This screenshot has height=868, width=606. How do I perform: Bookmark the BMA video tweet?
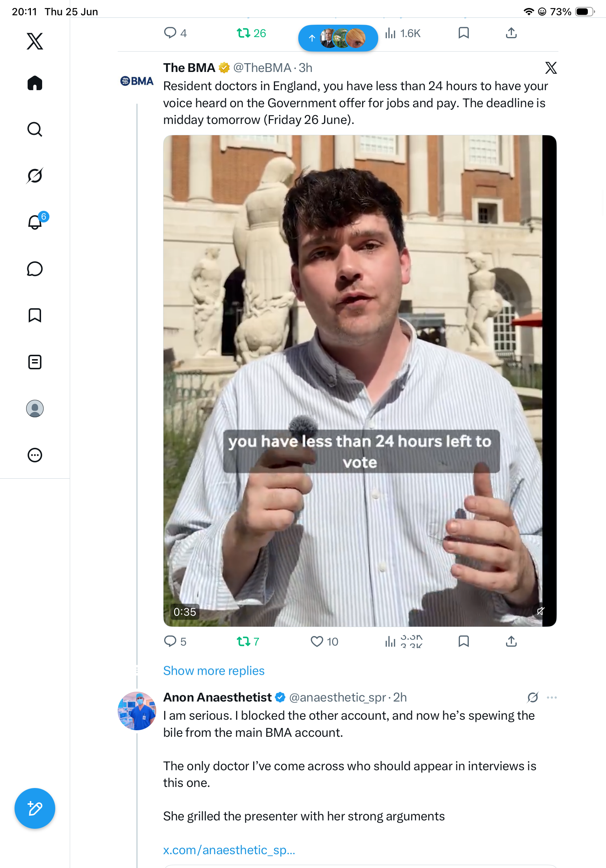(464, 641)
